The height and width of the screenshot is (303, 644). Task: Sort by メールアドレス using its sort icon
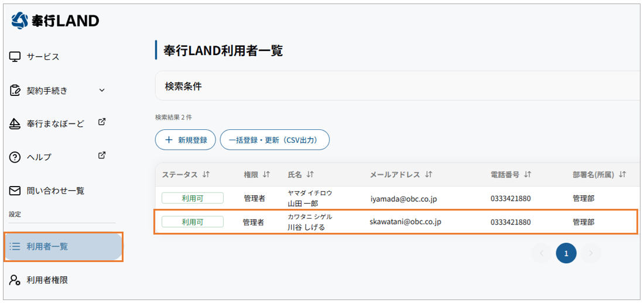tap(429, 174)
